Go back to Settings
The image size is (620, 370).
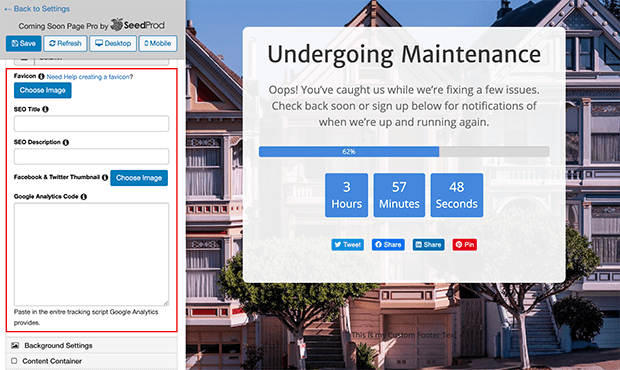(x=37, y=9)
